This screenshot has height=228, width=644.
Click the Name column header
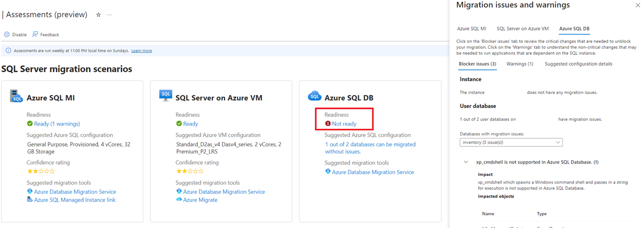488,214
